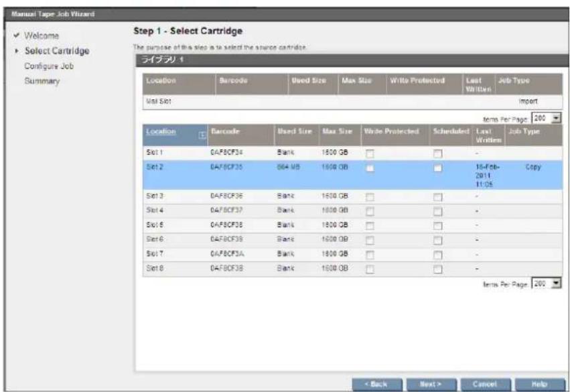Tick Write Protected checkbox for Slot 3
This screenshot has height=392, width=570.
[x=370, y=197]
